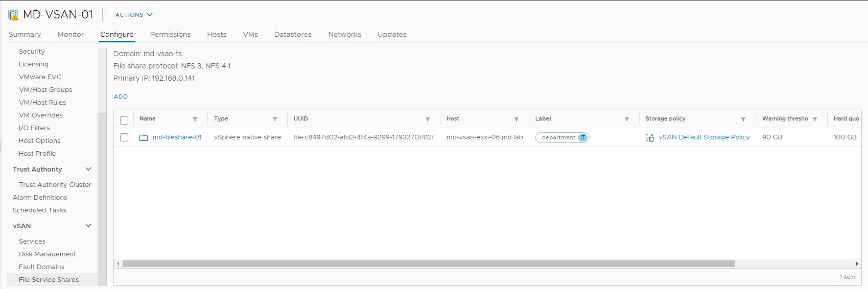Open I/O Filters in the sidebar

tap(34, 128)
